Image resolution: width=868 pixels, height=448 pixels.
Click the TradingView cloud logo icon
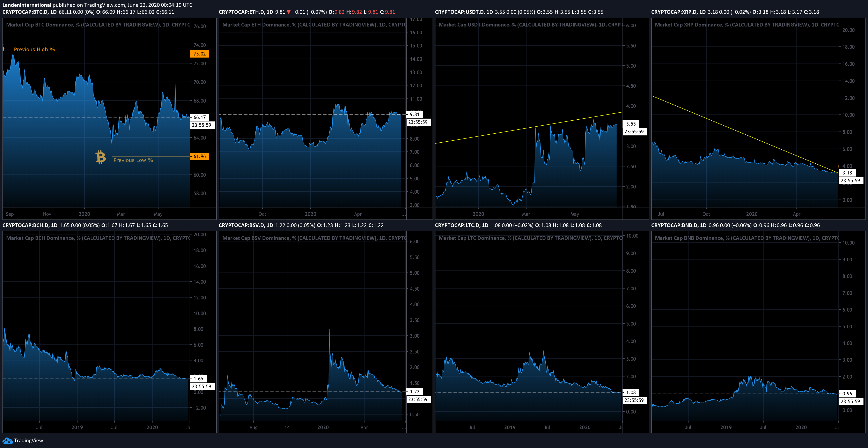(x=7, y=441)
